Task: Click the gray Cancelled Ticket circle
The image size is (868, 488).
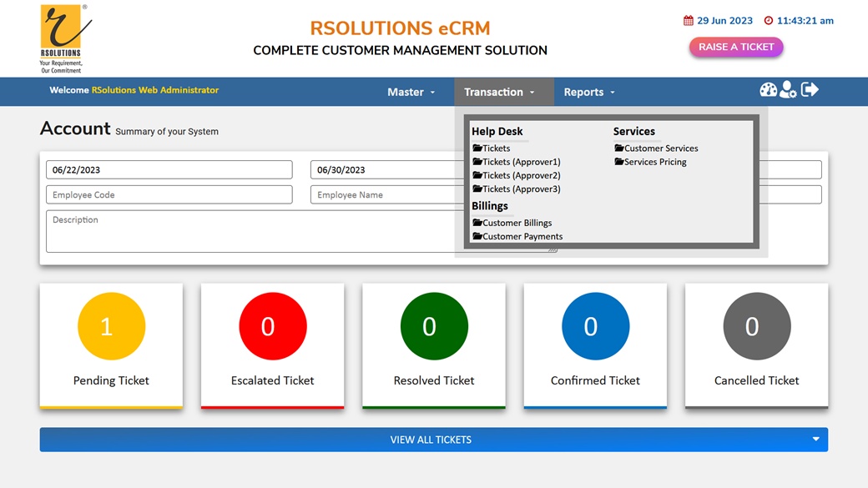Action: tap(756, 326)
